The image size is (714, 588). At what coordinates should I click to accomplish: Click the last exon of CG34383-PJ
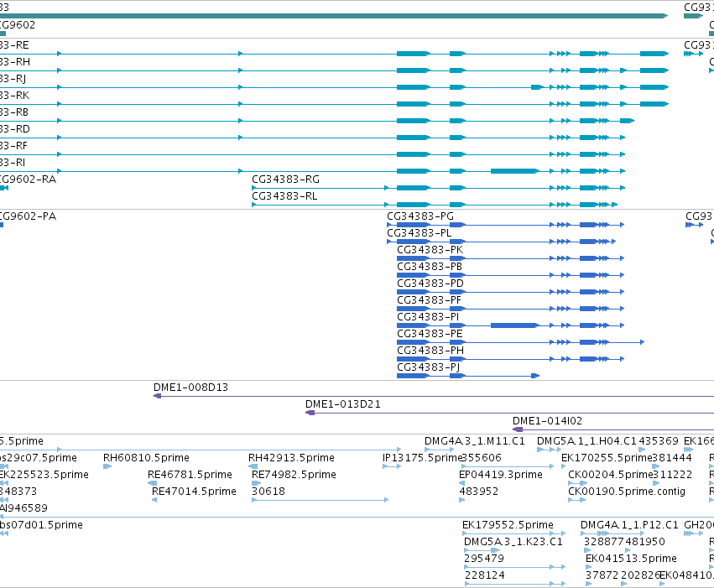pos(535,376)
